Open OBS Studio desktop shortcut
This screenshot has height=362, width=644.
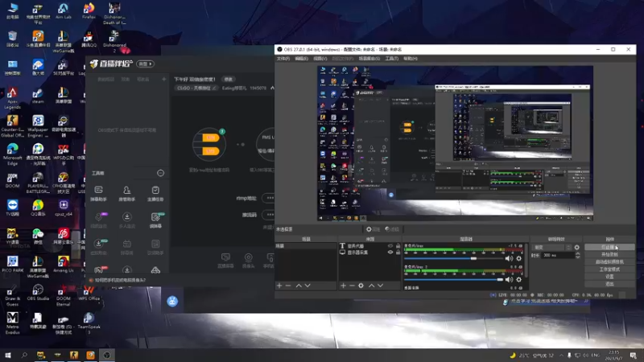pos(38,293)
